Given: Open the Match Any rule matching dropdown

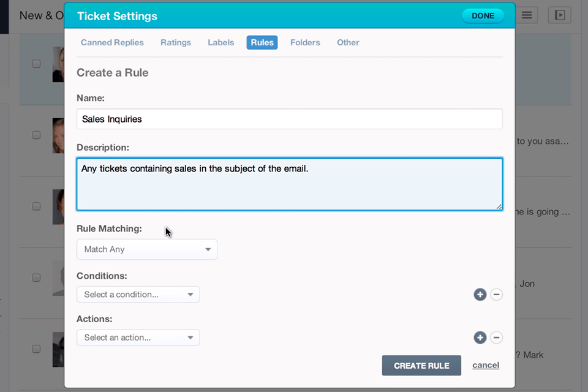Looking at the screenshot, I should pos(147,249).
